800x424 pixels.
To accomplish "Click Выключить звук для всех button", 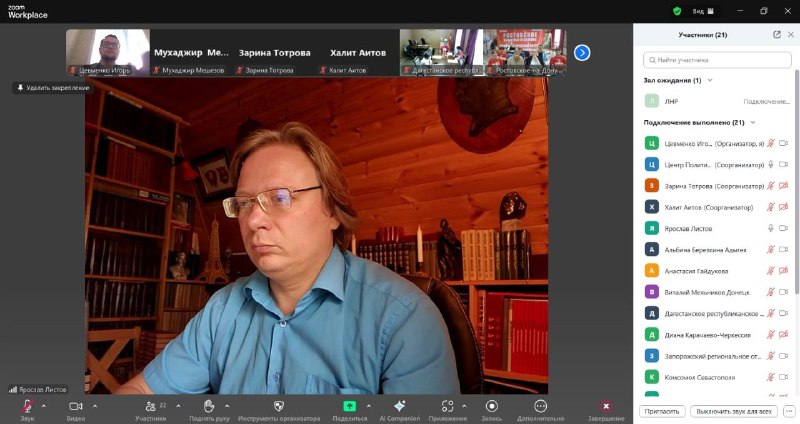I will pyautogui.click(x=734, y=411).
